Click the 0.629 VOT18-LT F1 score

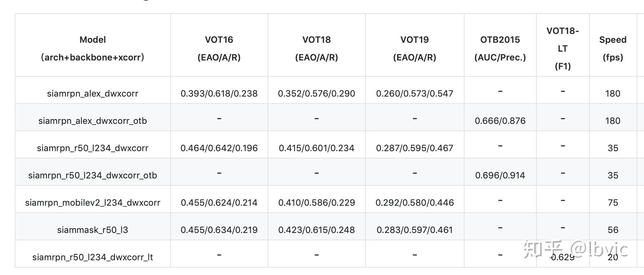point(563,257)
